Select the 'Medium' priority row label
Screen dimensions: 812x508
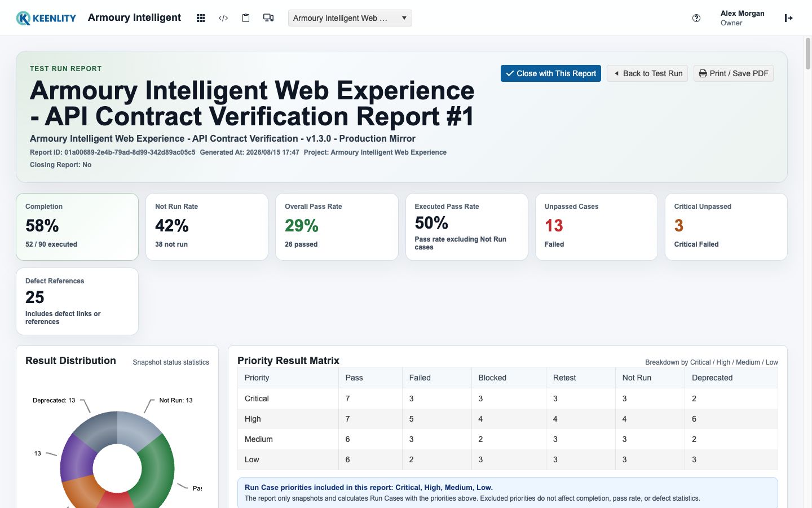pos(259,439)
